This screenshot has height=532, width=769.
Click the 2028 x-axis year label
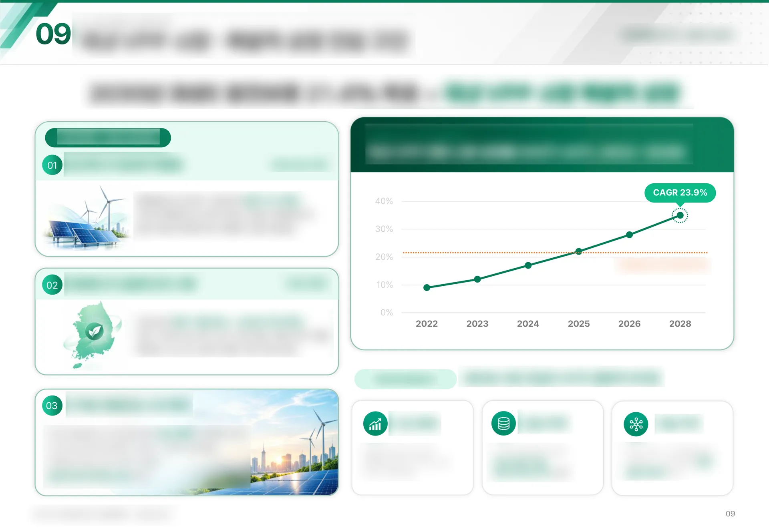(x=680, y=324)
